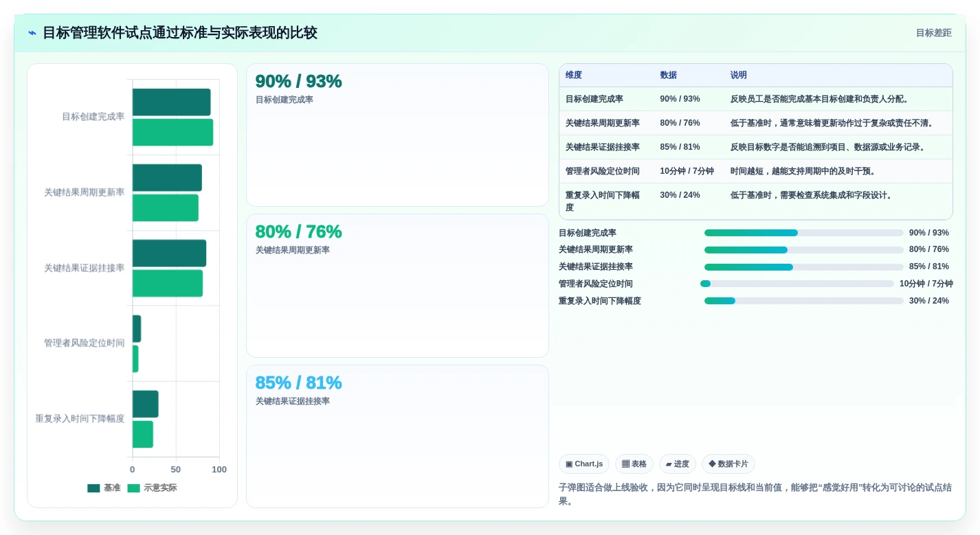Click the x-axis tick label 100
This screenshot has width=980, height=535.
[219, 470]
